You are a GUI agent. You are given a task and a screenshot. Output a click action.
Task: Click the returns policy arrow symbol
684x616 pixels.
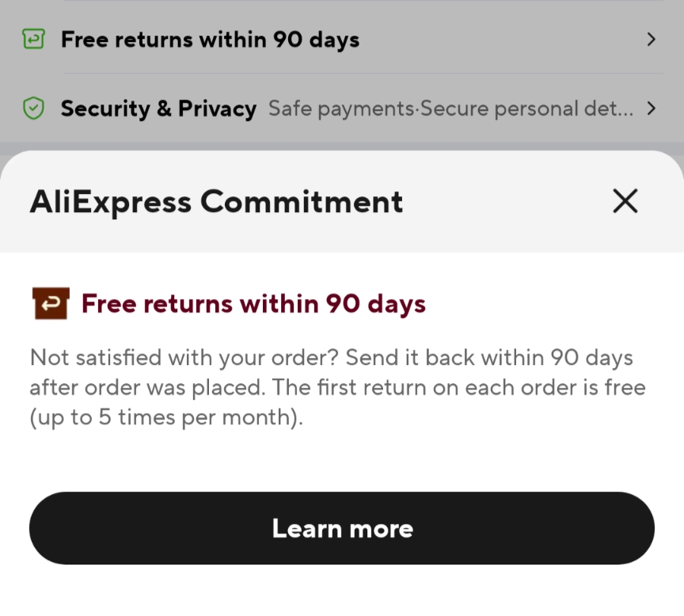[x=651, y=39]
